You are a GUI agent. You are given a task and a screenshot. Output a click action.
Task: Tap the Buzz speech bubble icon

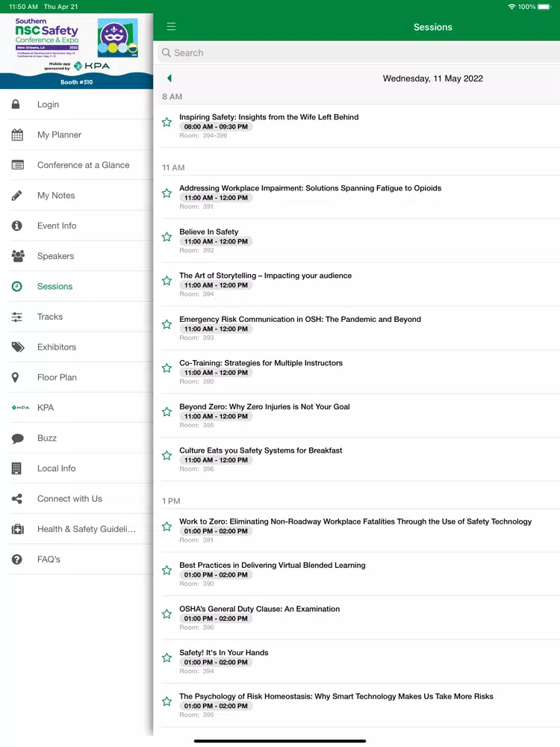[18, 438]
